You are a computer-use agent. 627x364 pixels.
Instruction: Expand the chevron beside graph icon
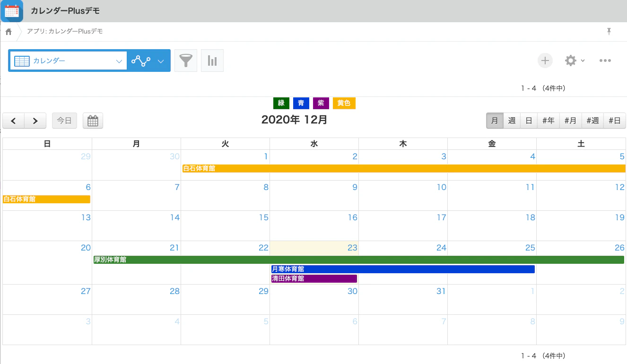pos(161,61)
